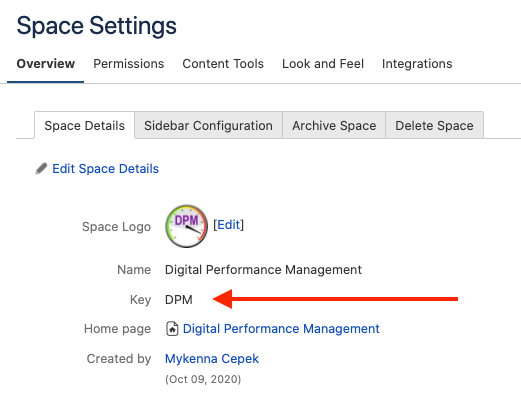Click the DPM gauge space logo
Screen dimensions: 521x398
tap(187, 226)
